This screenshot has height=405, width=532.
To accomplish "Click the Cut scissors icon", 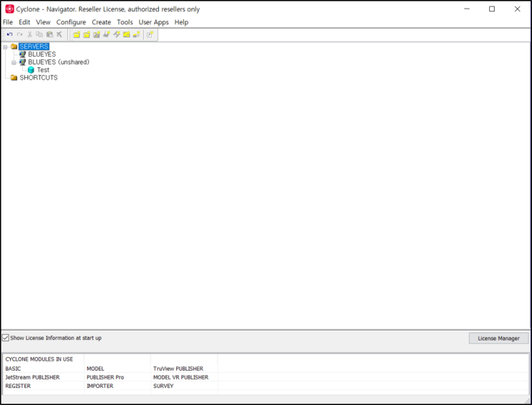I will (x=29, y=34).
